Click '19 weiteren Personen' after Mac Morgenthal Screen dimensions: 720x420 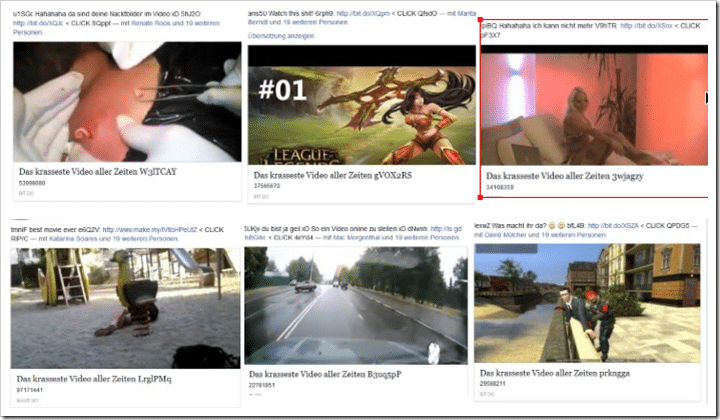[427, 237]
